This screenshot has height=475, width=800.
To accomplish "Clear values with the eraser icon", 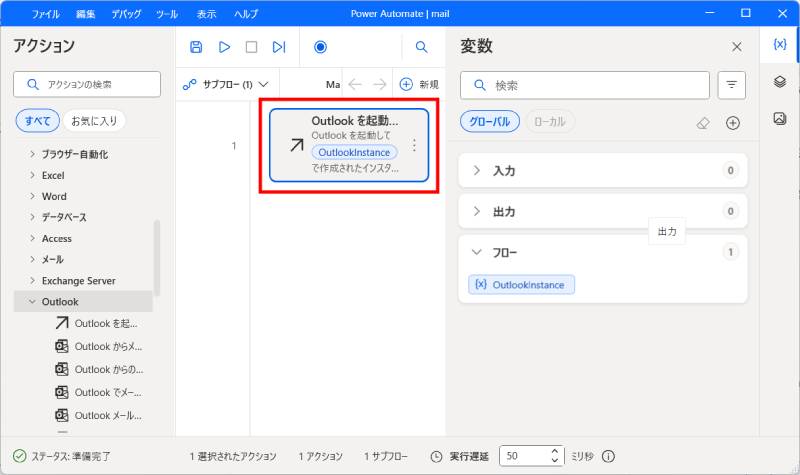I will pos(703,123).
